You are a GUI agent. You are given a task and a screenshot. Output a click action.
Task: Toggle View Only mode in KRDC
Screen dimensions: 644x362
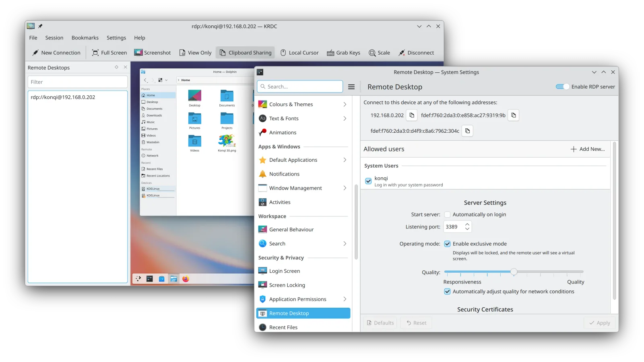[x=196, y=53]
